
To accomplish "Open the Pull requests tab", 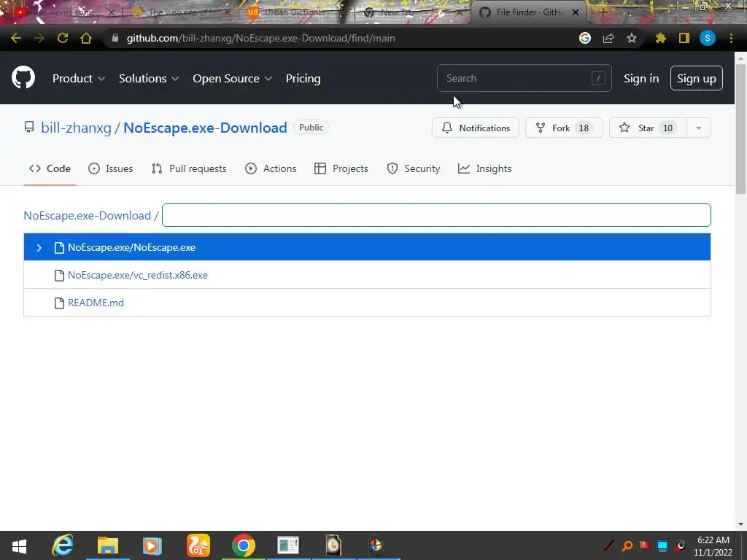I will click(x=189, y=168).
